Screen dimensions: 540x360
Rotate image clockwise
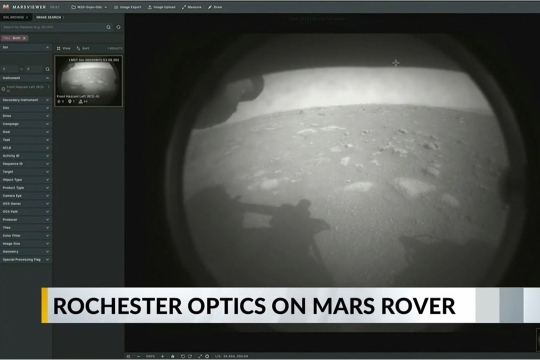[x=190, y=356]
